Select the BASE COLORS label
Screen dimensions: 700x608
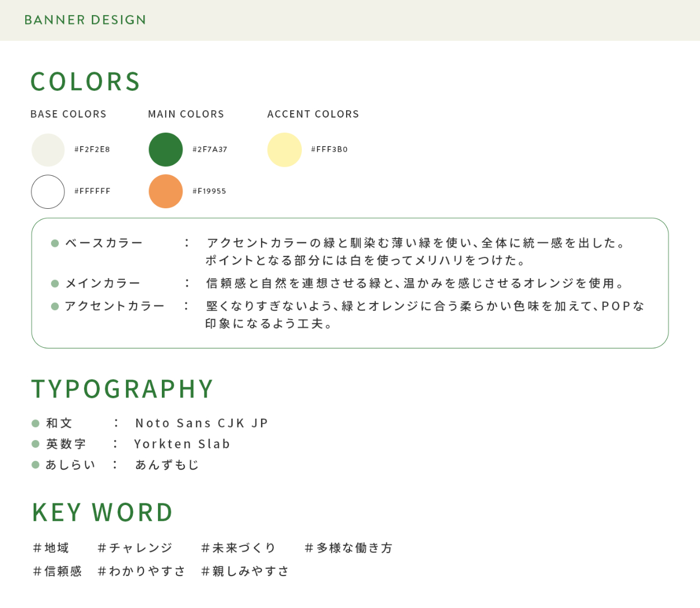click(x=68, y=114)
